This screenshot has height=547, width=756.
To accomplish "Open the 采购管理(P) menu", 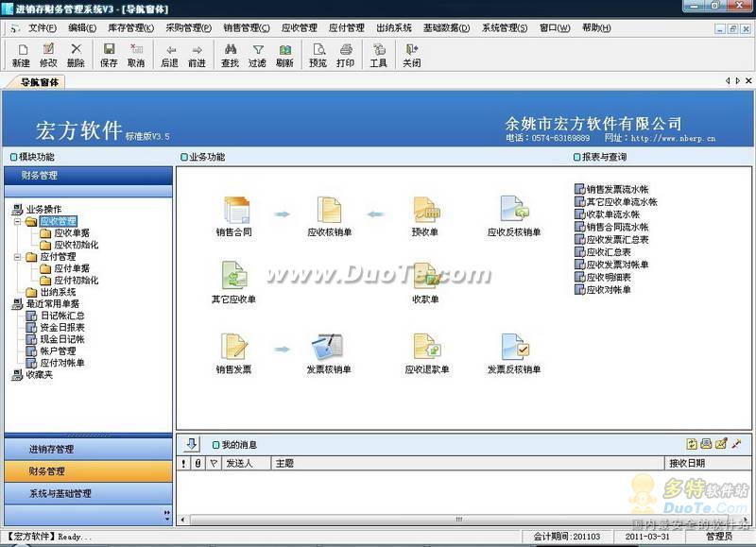I will tap(188, 28).
